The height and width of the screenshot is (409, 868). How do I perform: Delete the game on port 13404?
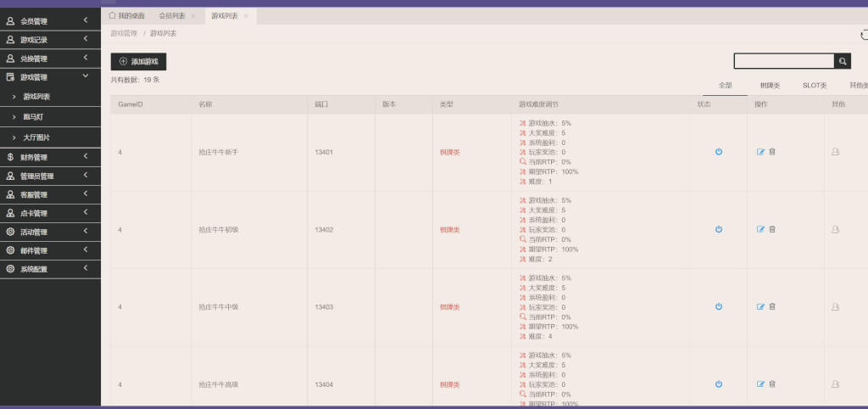click(772, 384)
